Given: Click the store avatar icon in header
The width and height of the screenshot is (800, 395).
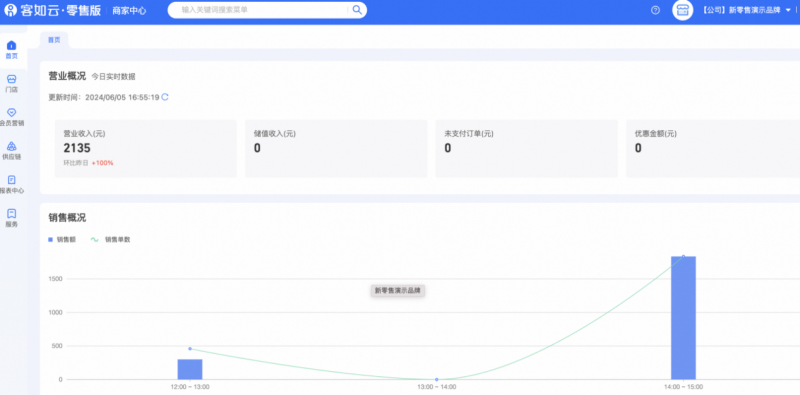Looking at the screenshot, I should pyautogui.click(x=683, y=10).
